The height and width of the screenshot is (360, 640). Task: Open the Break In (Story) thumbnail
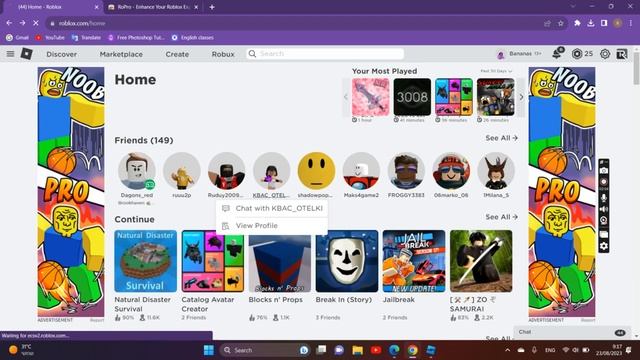point(347,261)
